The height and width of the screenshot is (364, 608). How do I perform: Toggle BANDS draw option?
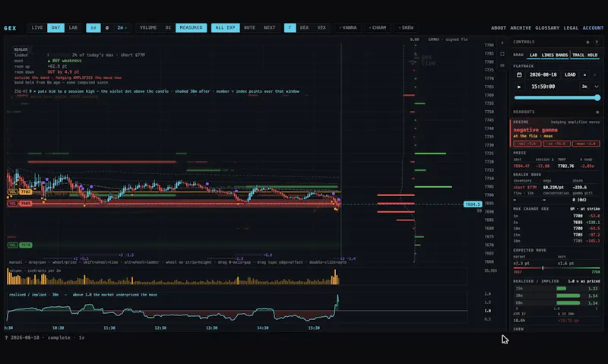coord(562,55)
